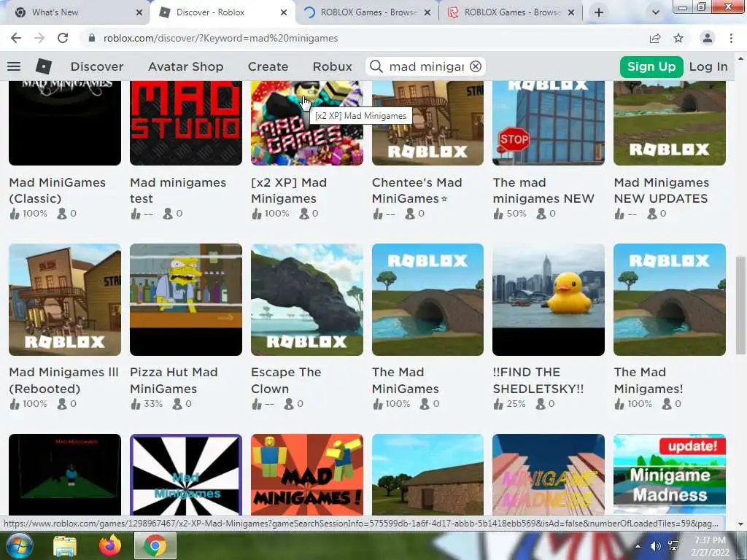Open Avatar Shop in navigation
The image size is (747, 560).
point(185,66)
